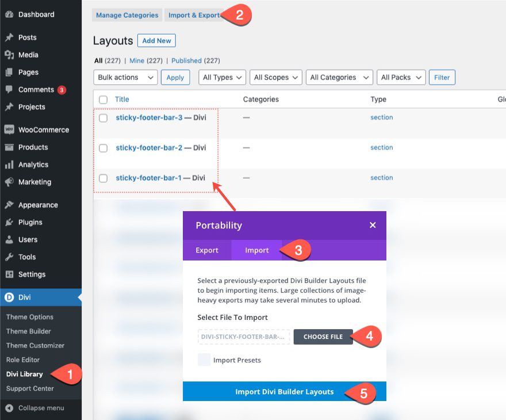Open the Bulk actions dropdown
The height and width of the screenshot is (420, 506).
pos(125,77)
